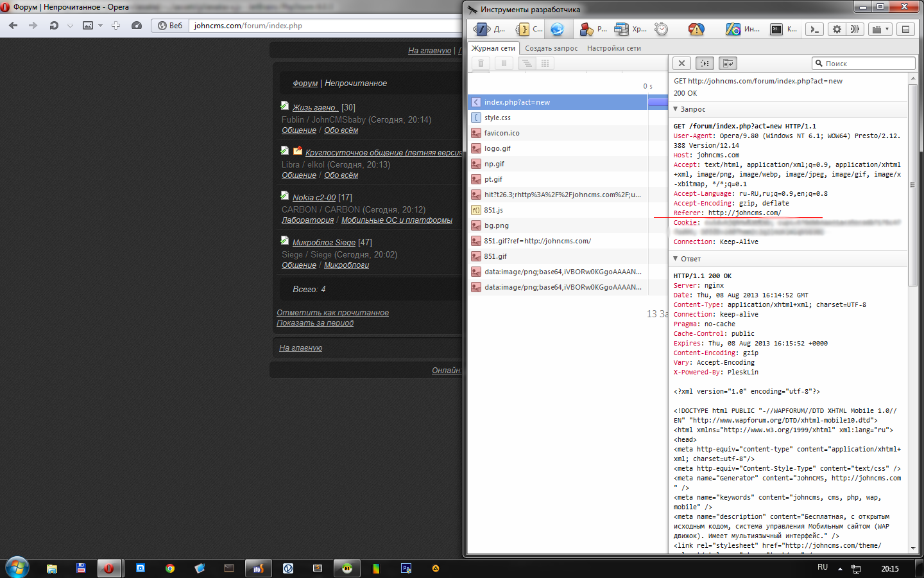The width and height of the screenshot is (924, 578).
Task: Close the request details pane
Action: [x=681, y=63]
